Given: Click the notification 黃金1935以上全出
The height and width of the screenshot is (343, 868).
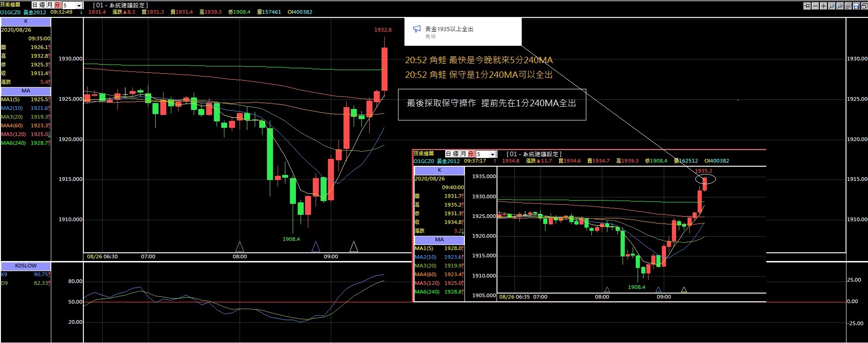Looking at the screenshot, I should (x=449, y=29).
